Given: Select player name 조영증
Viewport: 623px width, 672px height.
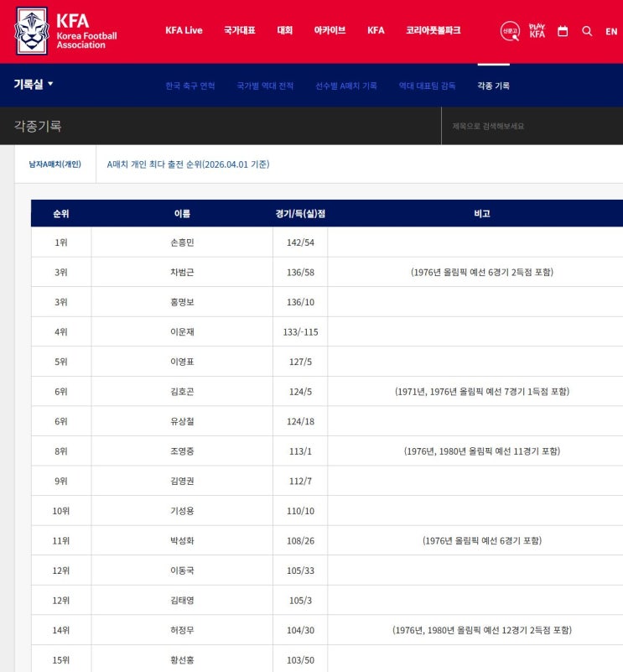Looking at the screenshot, I should pyautogui.click(x=182, y=451).
